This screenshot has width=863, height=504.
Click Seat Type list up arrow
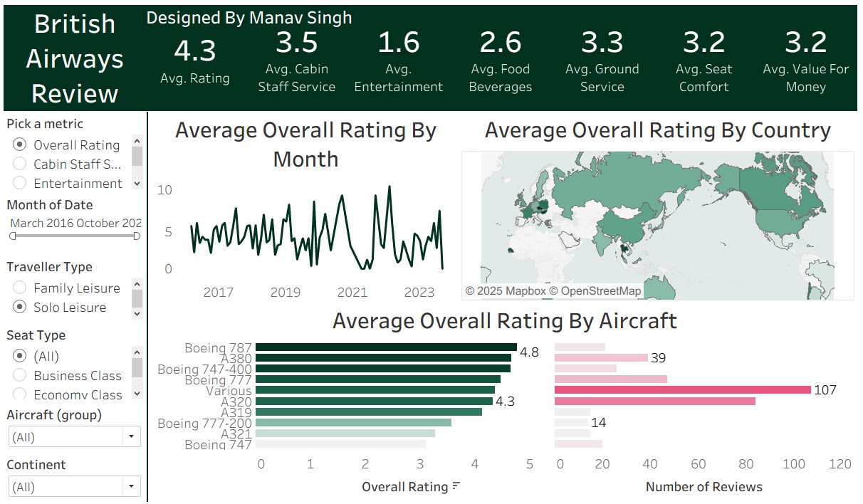(x=137, y=352)
